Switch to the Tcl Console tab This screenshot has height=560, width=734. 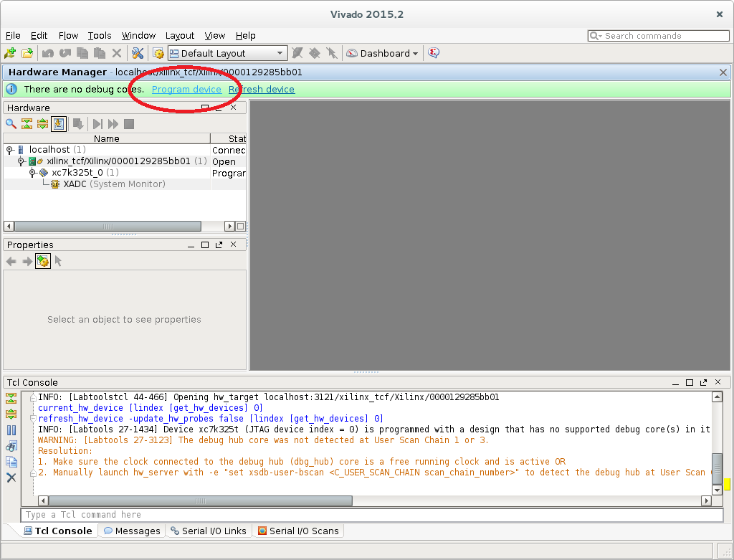[58, 531]
